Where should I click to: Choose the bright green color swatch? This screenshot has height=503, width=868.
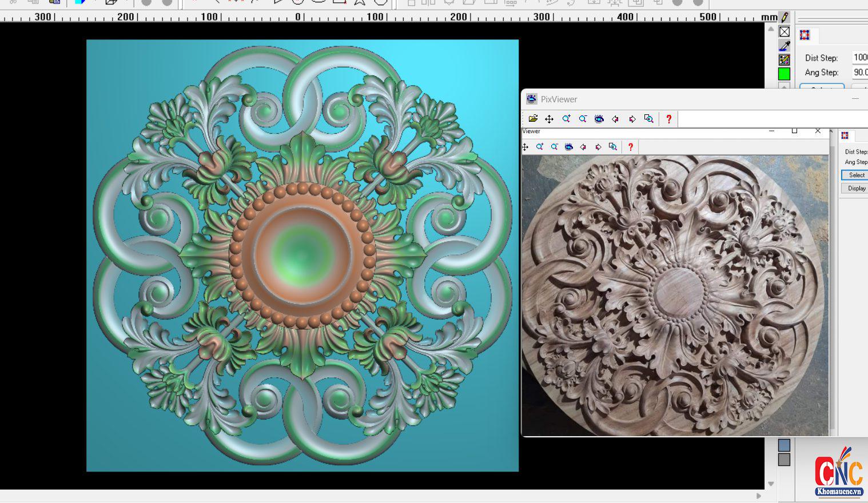[784, 74]
